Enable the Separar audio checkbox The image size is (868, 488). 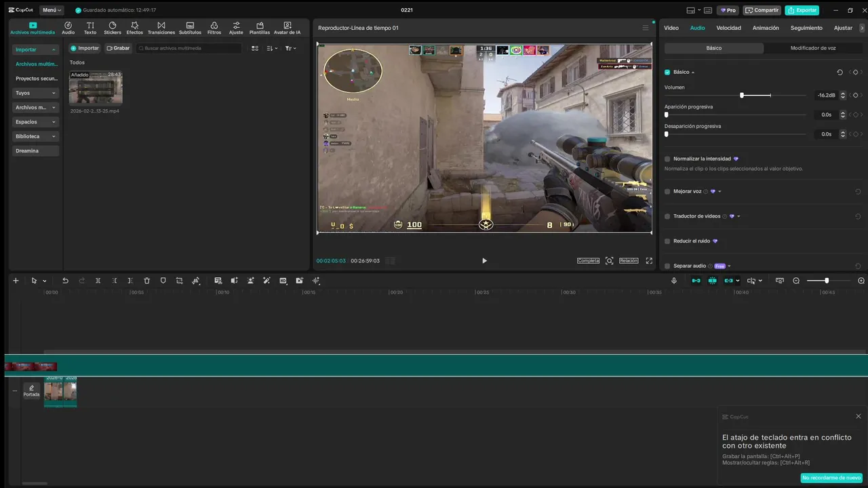pos(667,266)
